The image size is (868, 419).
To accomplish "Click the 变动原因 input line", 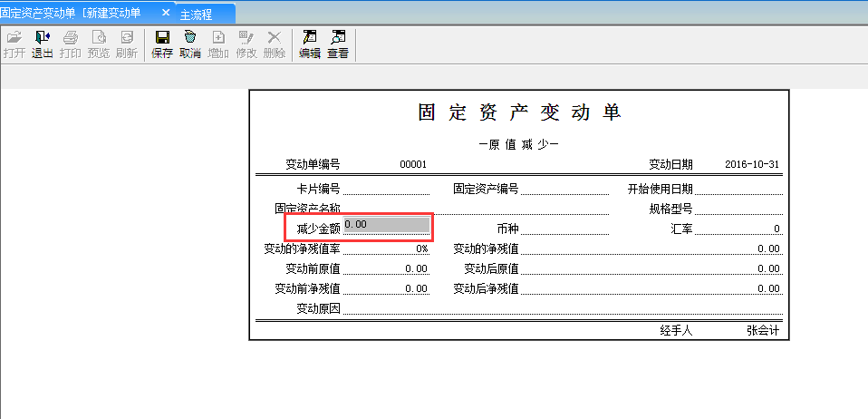I will [x=560, y=309].
